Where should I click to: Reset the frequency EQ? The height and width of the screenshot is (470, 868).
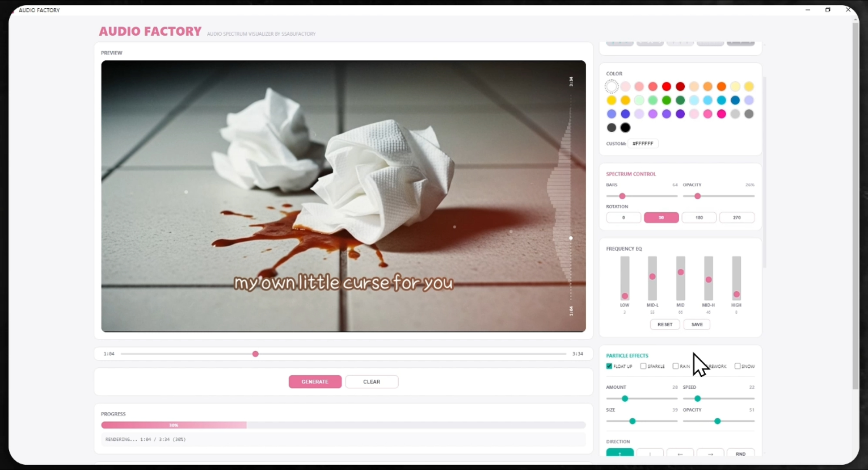point(665,325)
